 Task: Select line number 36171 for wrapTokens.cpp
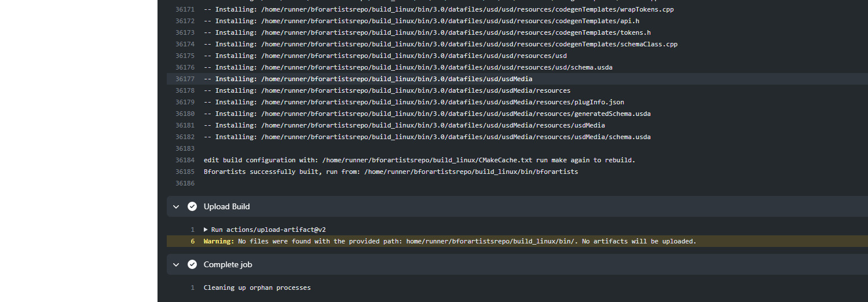point(185,9)
